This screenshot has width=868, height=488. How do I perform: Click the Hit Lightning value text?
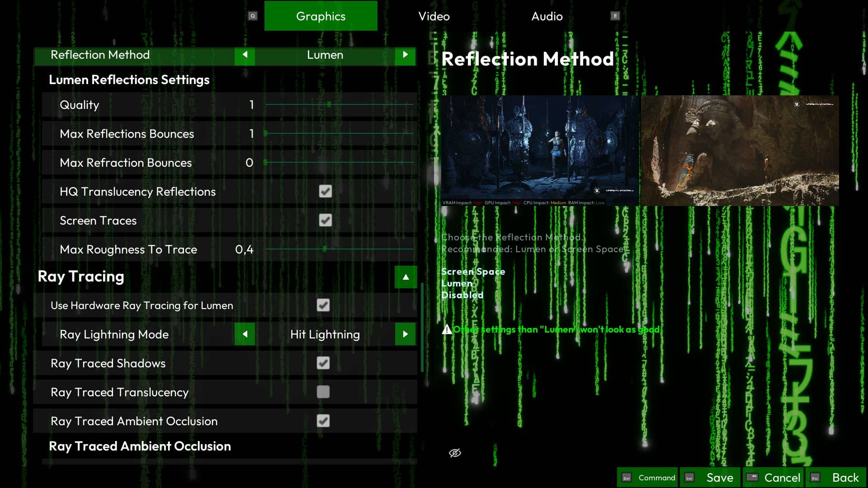325,335
